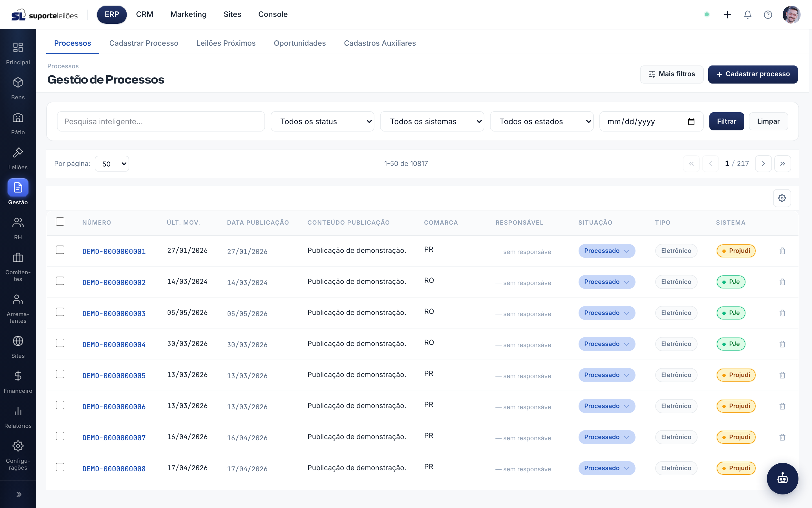Screen dimensions: 812x508
Task: Open Processado status dropdown for DEMO-0000000007
Action: coord(607,437)
